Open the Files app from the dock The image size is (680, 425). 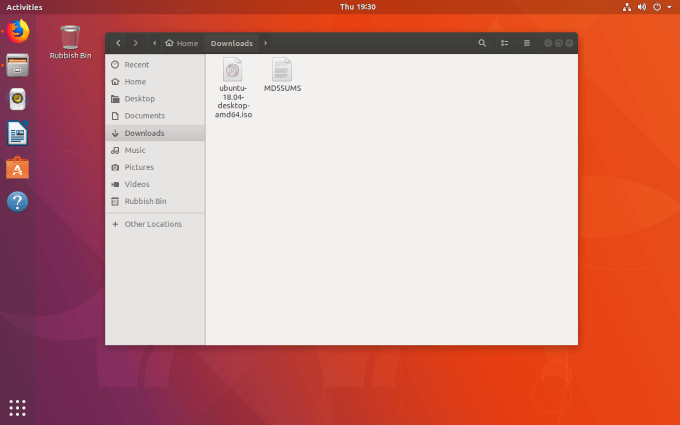(x=18, y=65)
